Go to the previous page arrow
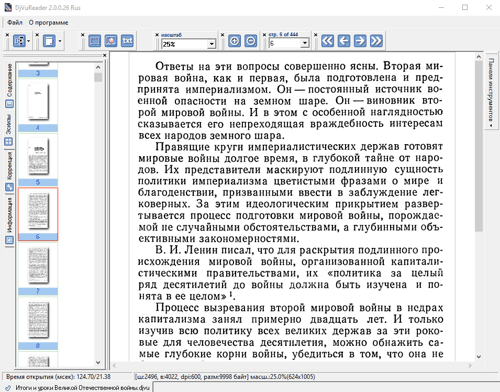The image size is (500, 392). [344, 41]
